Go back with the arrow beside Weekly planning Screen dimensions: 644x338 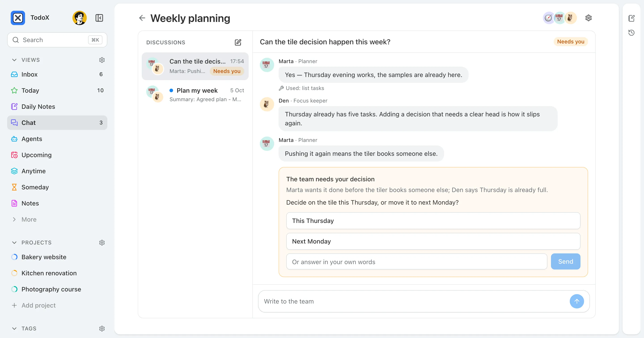(142, 18)
